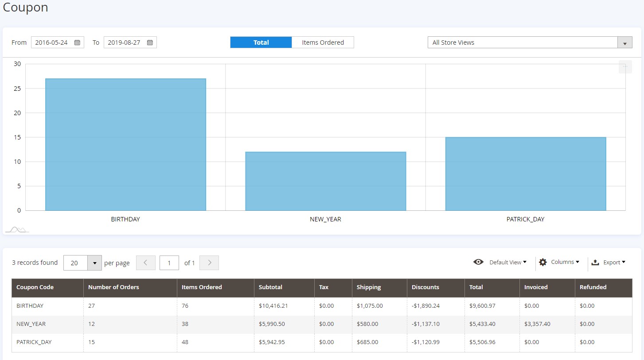Screen dimensions: 644x360
Task: Click the chart menu icon in top-right corner
Action: tap(625, 67)
